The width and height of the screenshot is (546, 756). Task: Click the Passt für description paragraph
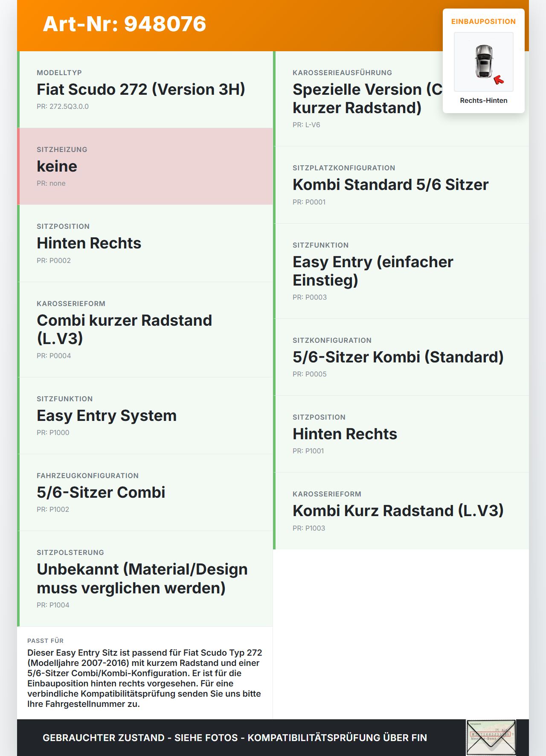145,678
